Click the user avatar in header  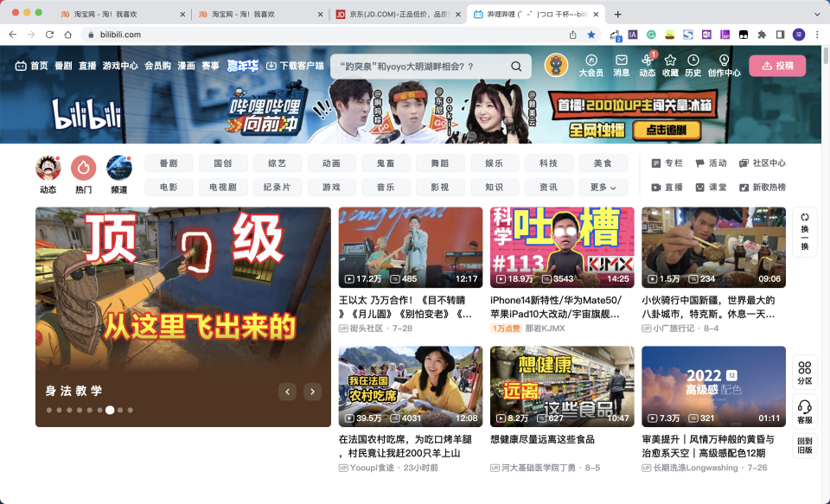556,66
